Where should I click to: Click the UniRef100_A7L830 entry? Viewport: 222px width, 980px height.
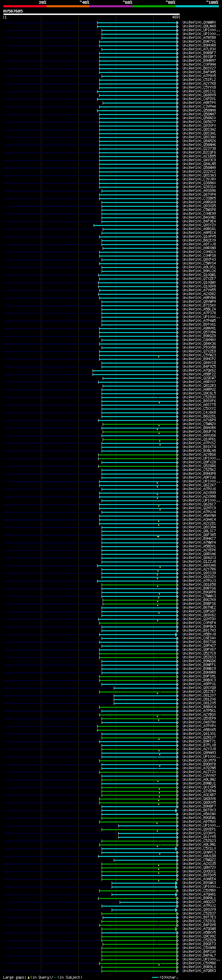click(x=199, y=49)
